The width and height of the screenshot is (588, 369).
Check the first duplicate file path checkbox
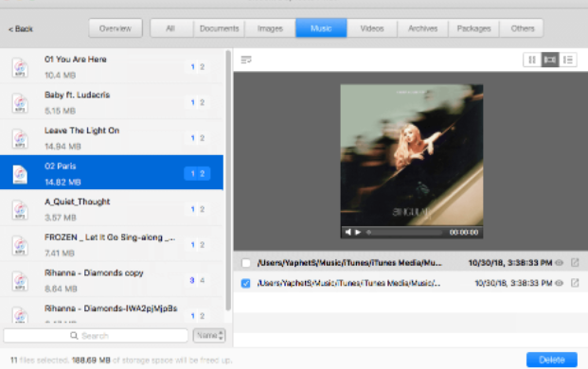(x=246, y=263)
